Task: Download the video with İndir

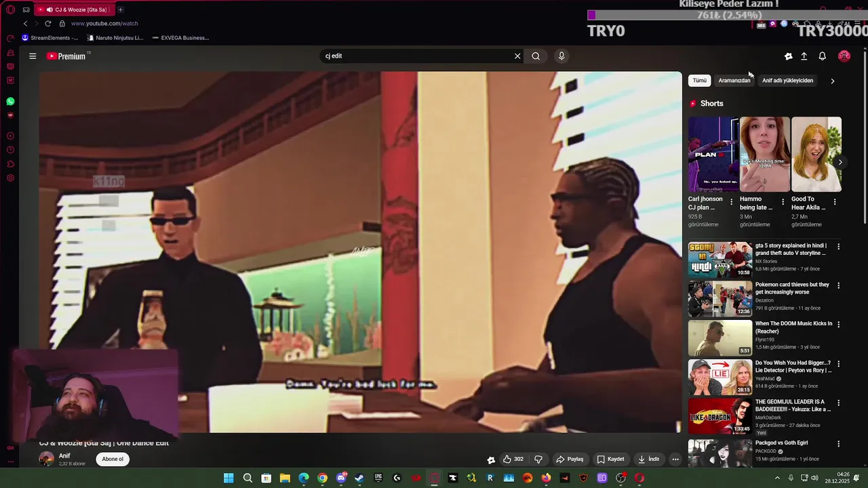Action: (x=648, y=459)
